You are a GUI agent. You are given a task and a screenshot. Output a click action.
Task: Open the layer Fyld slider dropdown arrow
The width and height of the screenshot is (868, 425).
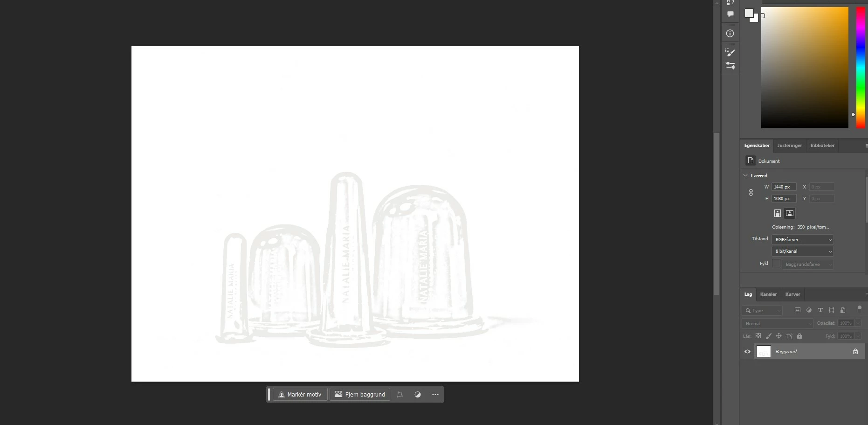click(858, 336)
